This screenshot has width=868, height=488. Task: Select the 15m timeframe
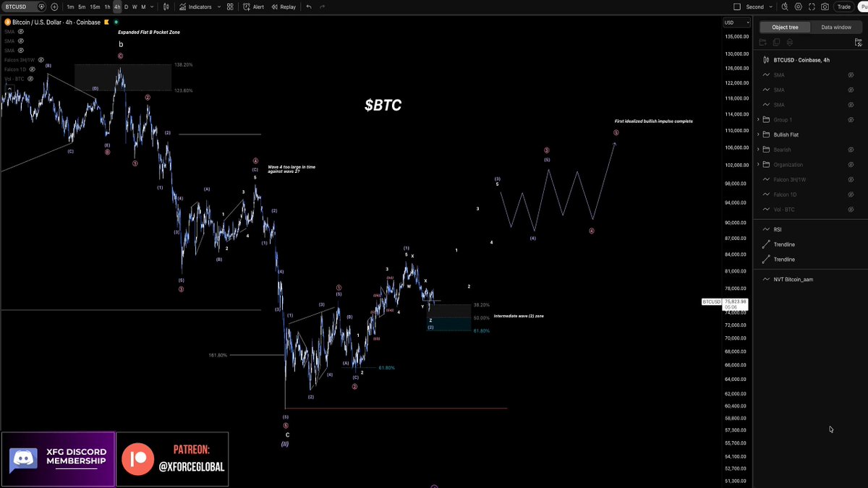pos(95,7)
